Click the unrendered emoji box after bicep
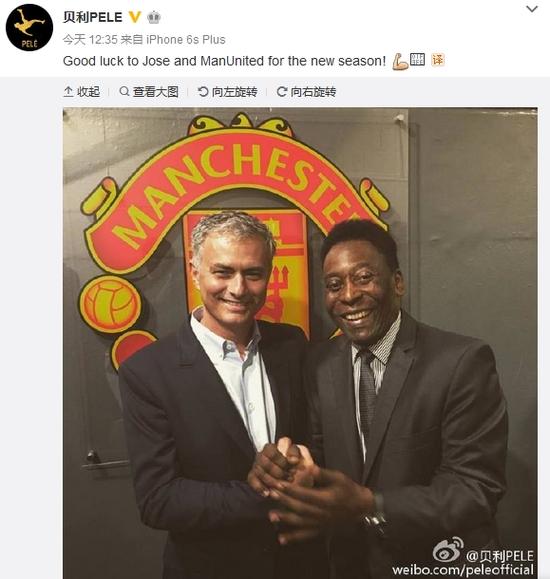550x579 pixels. click(417, 59)
